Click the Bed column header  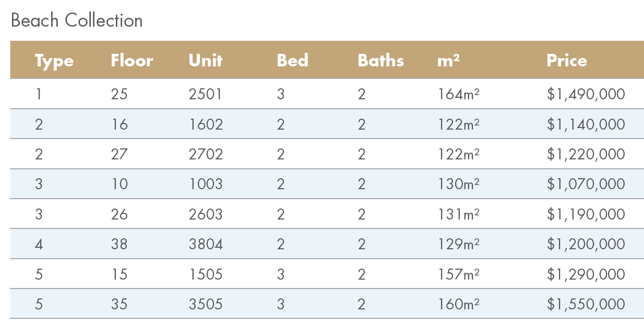(x=292, y=61)
